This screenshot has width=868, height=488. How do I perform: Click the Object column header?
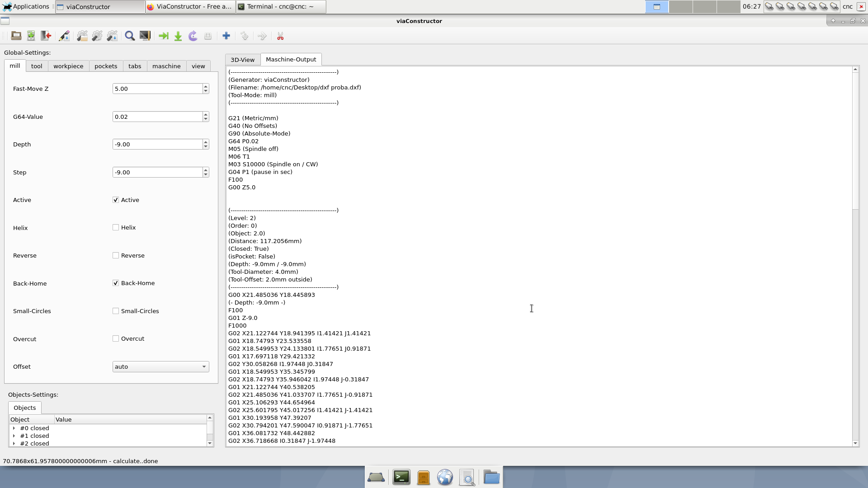click(x=32, y=419)
